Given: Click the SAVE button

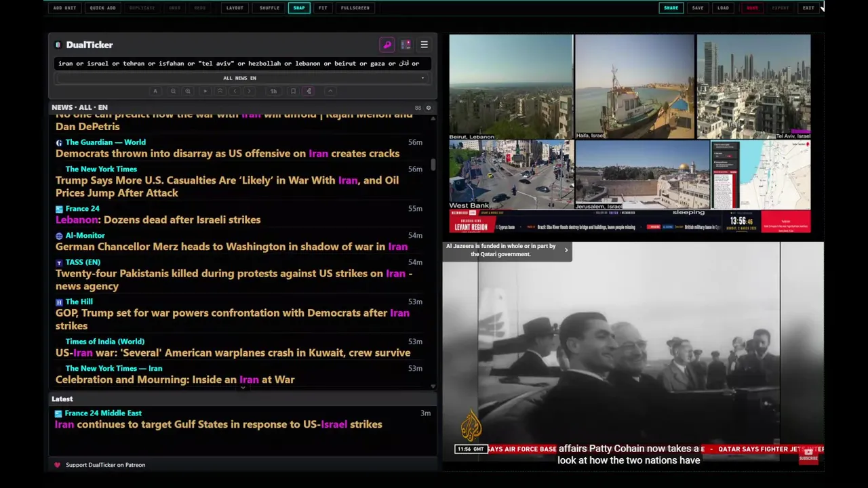Looking at the screenshot, I should 698,8.
